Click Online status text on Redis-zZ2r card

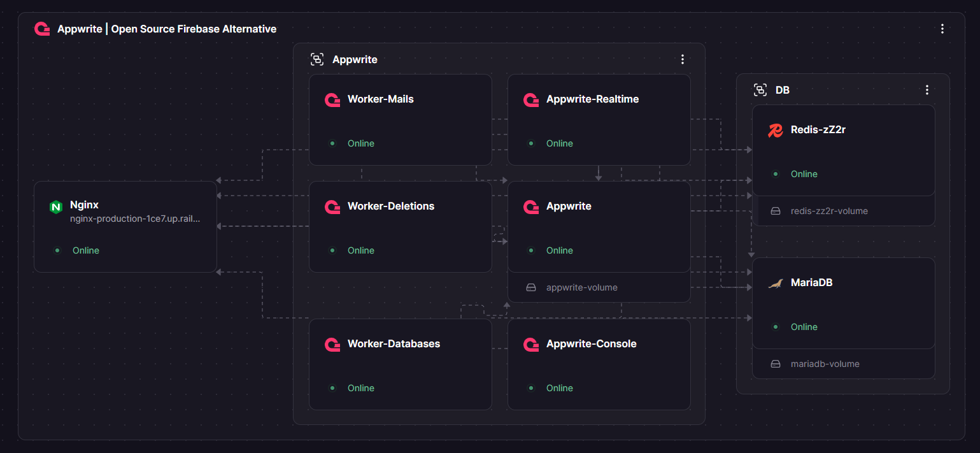[x=804, y=174]
